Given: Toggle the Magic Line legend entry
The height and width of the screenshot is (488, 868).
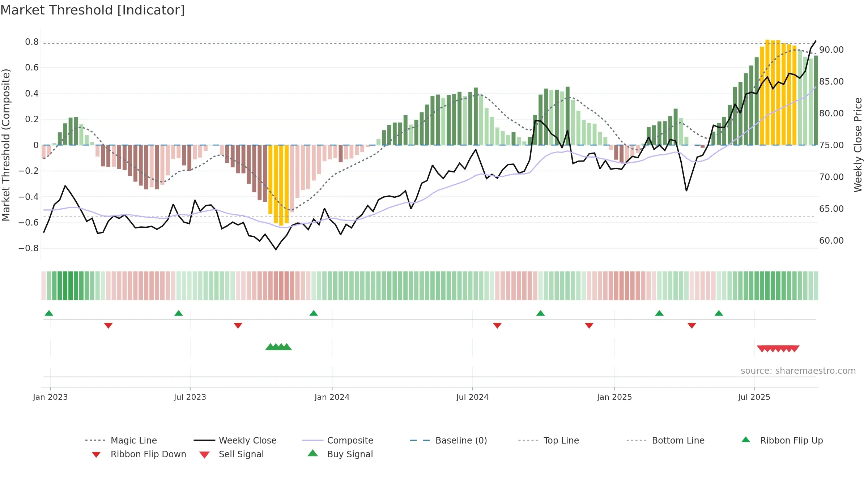Looking at the screenshot, I should (121, 440).
